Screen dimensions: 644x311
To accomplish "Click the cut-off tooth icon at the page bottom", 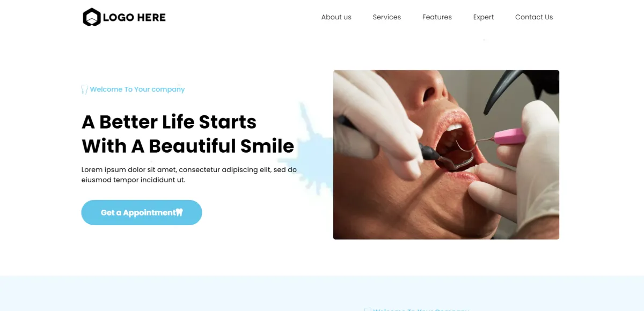I will pyautogui.click(x=368, y=309).
